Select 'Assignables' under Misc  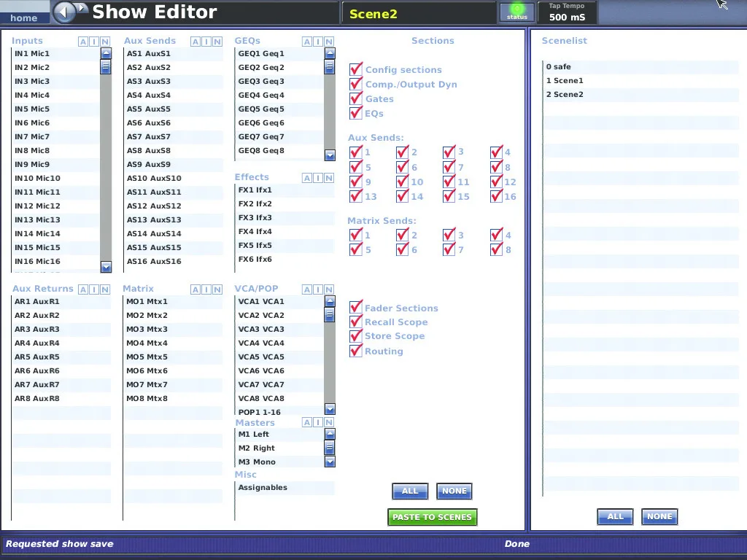pyautogui.click(x=285, y=488)
